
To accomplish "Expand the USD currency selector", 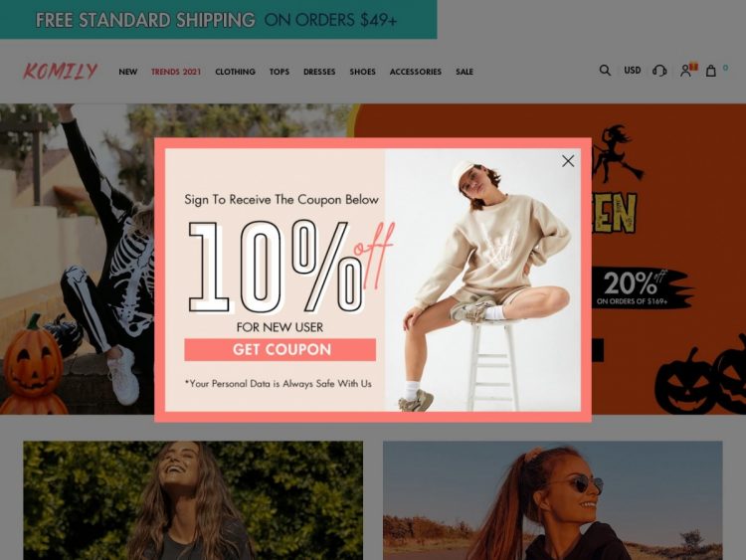I will pyautogui.click(x=633, y=71).
